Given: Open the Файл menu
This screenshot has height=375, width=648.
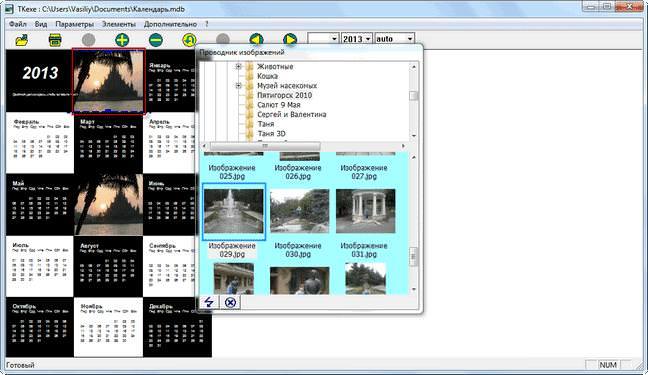Looking at the screenshot, I should point(18,24).
